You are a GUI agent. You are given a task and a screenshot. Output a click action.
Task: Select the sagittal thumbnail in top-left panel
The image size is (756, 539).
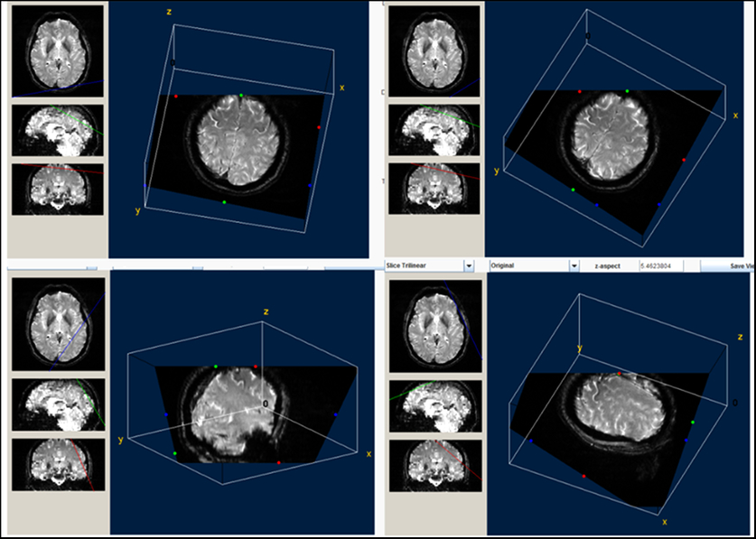tap(57, 130)
